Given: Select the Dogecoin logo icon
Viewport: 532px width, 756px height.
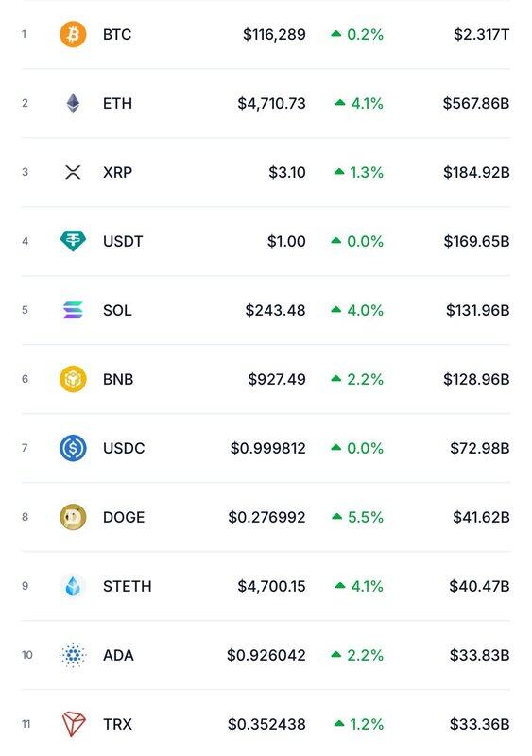Looking at the screenshot, I should coord(73,517).
